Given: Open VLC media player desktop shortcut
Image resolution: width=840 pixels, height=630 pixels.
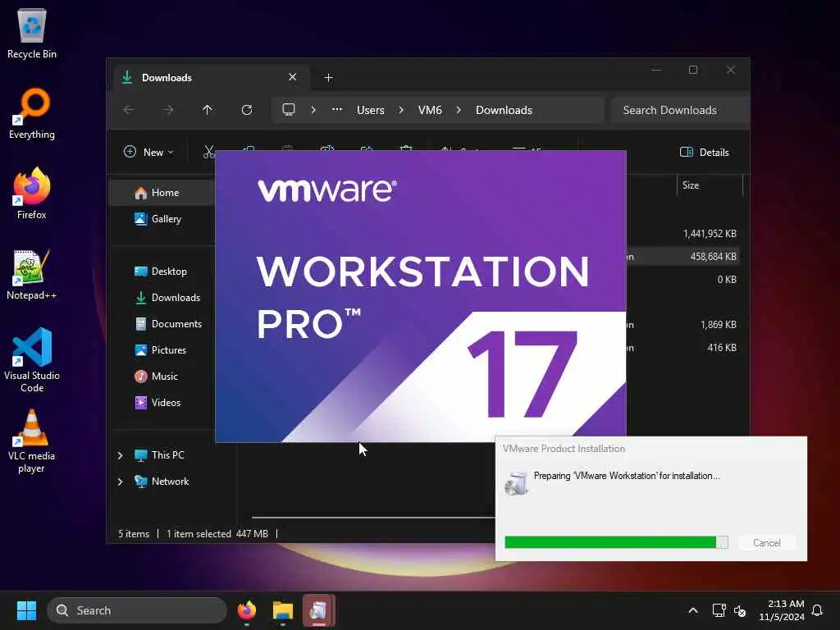Looking at the screenshot, I should point(32,441).
